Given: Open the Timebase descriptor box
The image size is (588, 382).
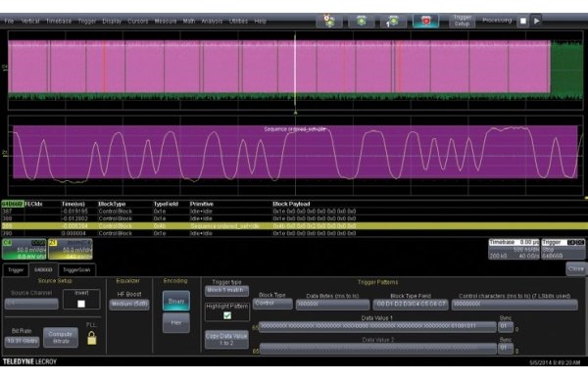Looking at the screenshot, I should [514, 249].
